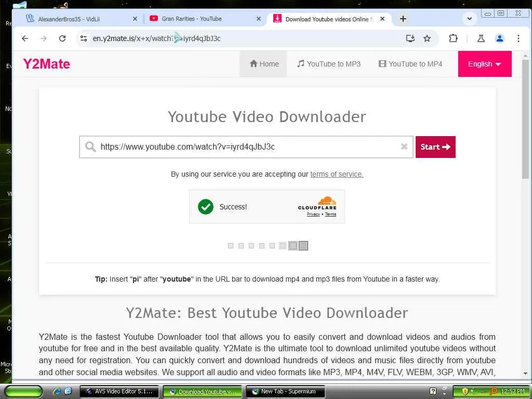Switch to Gran Rarities - YouTube tab
This screenshot has height=399, width=532.
tap(205, 19)
